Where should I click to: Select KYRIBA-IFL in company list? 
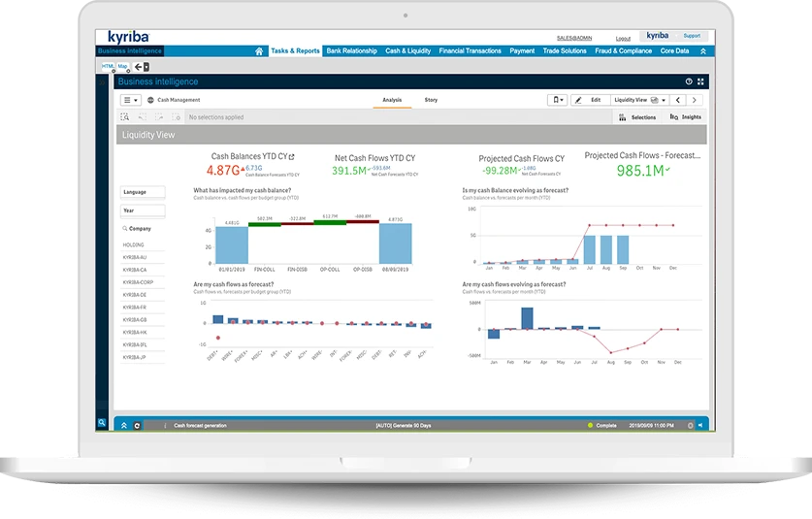pyautogui.click(x=143, y=344)
